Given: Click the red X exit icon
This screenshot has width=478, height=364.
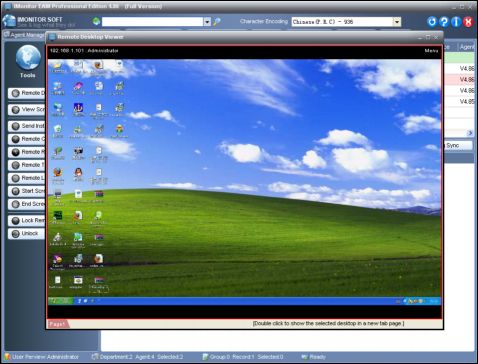Looking at the screenshot, I should 468,22.
